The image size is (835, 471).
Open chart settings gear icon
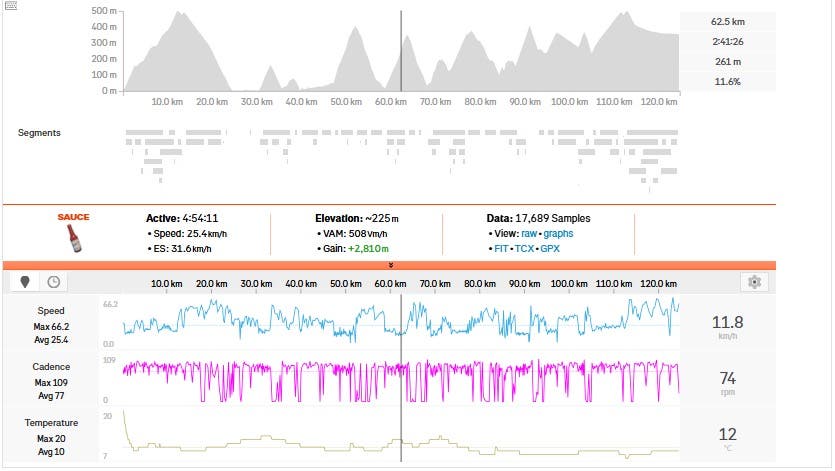point(755,283)
